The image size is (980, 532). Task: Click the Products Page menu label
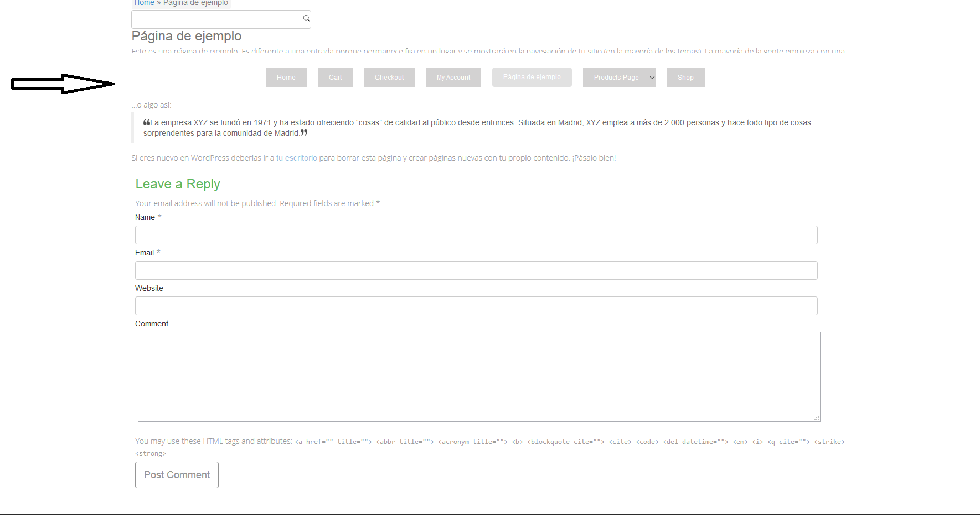click(x=616, y=78)
